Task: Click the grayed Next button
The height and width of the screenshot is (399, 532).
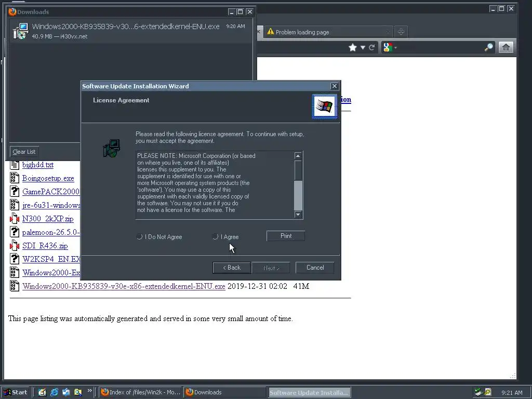Action: tap(271, 268)
